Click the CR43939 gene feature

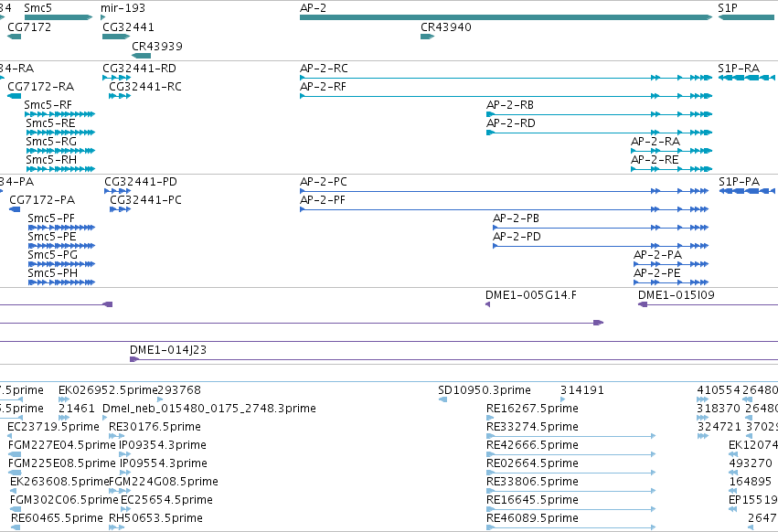pyautogui.click(x=142, y=56)
